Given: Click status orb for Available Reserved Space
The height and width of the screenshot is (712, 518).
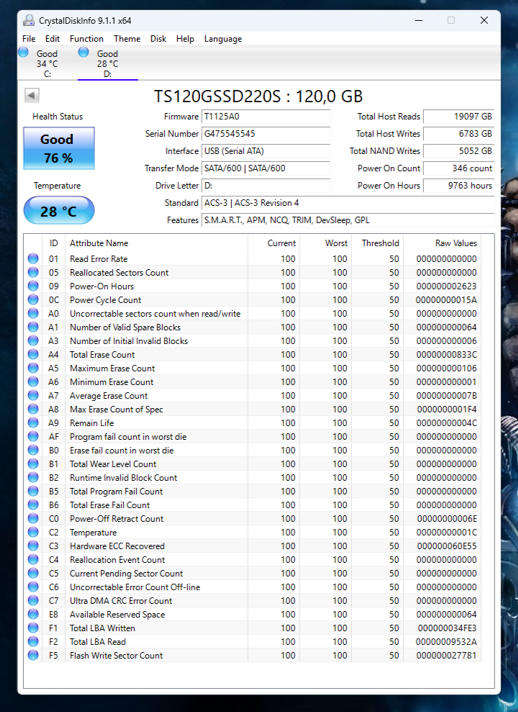Looking at the screenshot, I should (33, 614).
